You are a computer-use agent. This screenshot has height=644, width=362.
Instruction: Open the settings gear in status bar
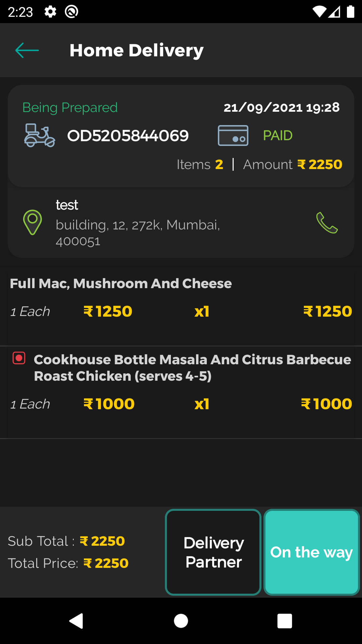coord(50,12)
